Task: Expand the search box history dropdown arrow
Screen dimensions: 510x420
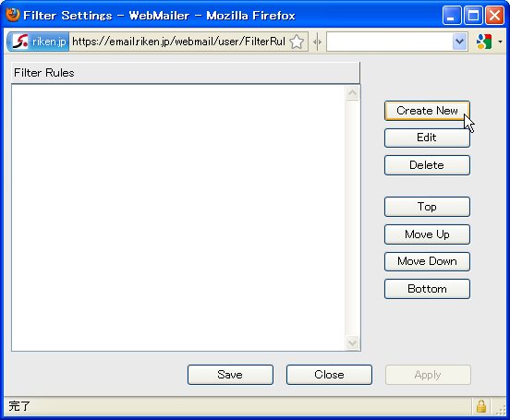Action: click(459, 42)
